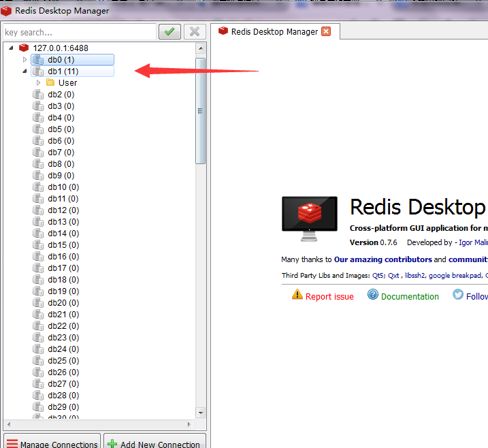Click the gray X clear search button
The width and height of the screenshot is (488, 448).
coord(195,32)
